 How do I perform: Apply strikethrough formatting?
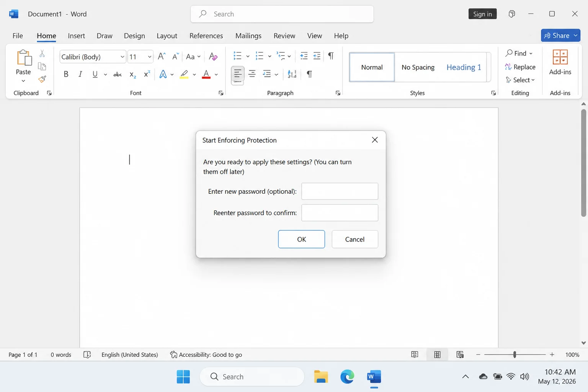point(118,74)
